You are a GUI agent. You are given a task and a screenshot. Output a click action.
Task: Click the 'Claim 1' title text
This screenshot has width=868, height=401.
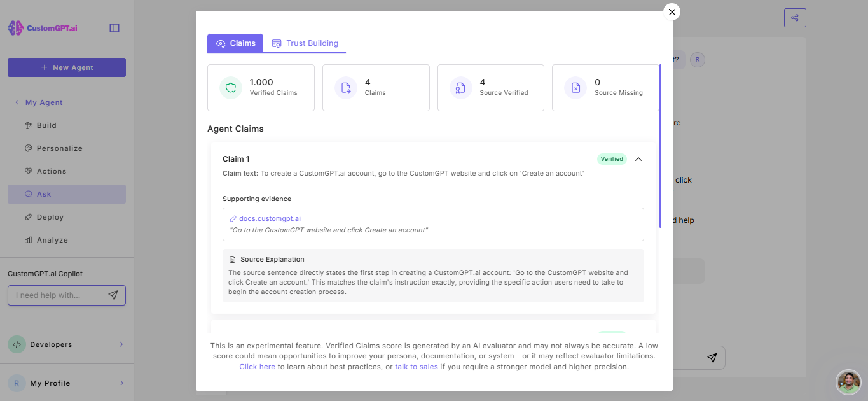[x=236, y=159]
